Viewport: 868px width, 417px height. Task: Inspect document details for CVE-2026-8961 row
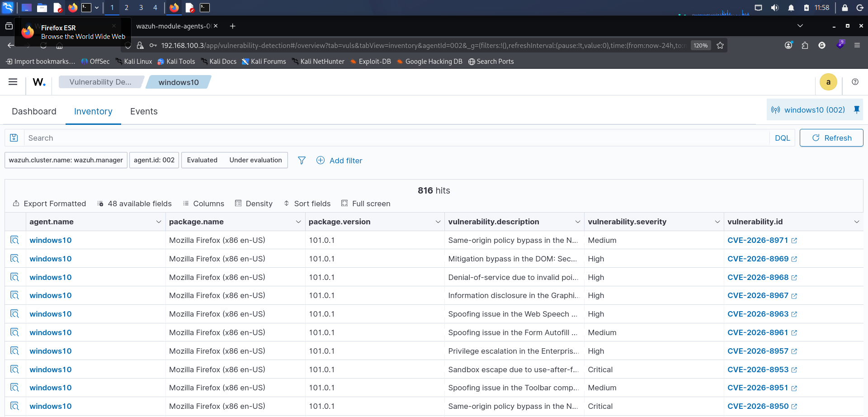point(14,332)
